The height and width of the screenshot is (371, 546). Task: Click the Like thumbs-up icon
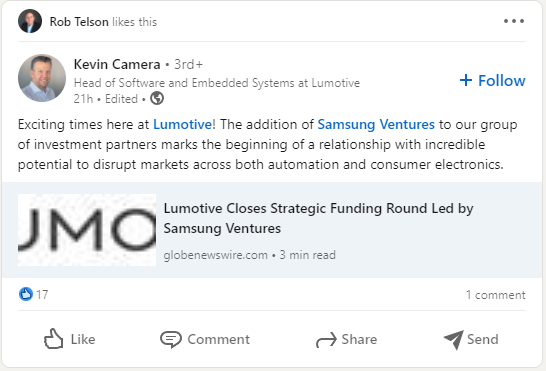click(x=53, y=339)
